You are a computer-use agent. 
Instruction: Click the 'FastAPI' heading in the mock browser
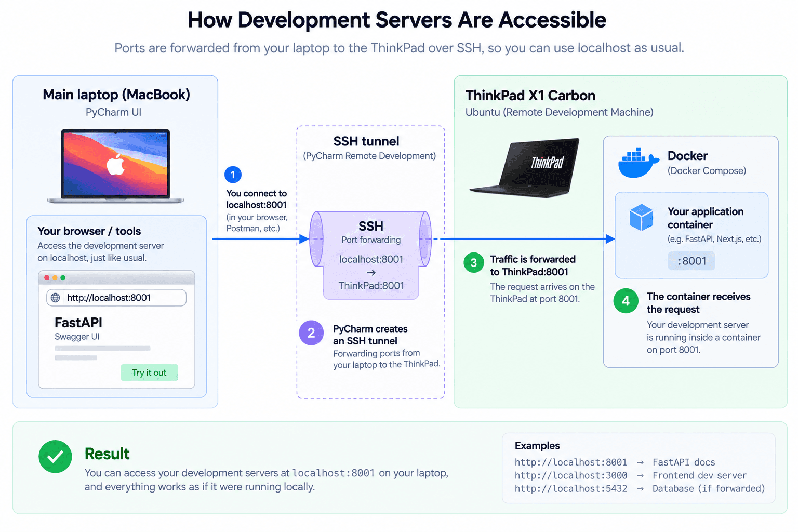pyautogui.click(x=78, y=323)
